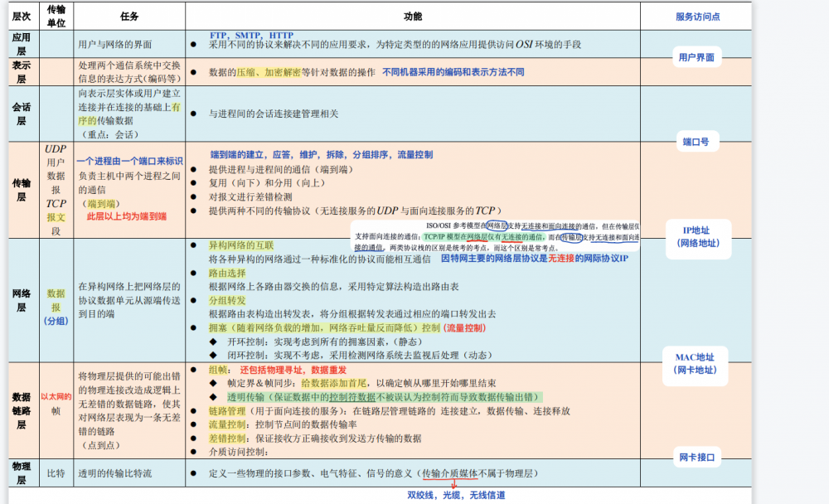Click the '传输层' row label
This screenshot has width=829, height=504.
(22, 190)
